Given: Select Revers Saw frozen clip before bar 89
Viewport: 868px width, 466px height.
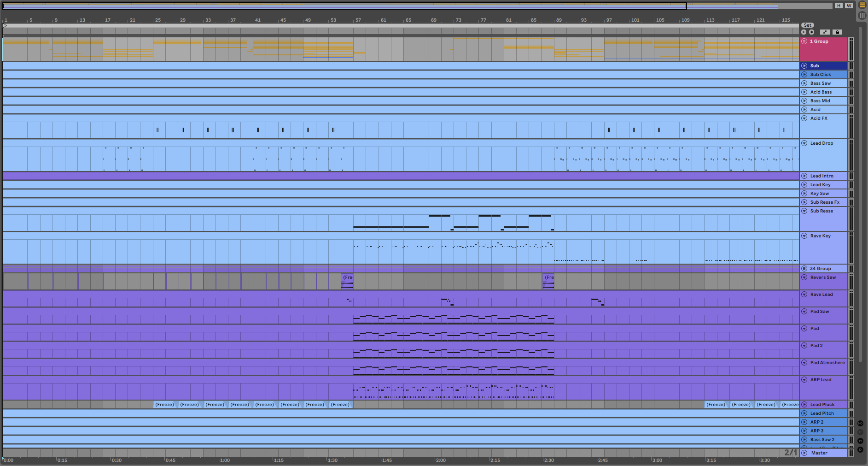Looking at the screenshot, I should coord(548,281).
